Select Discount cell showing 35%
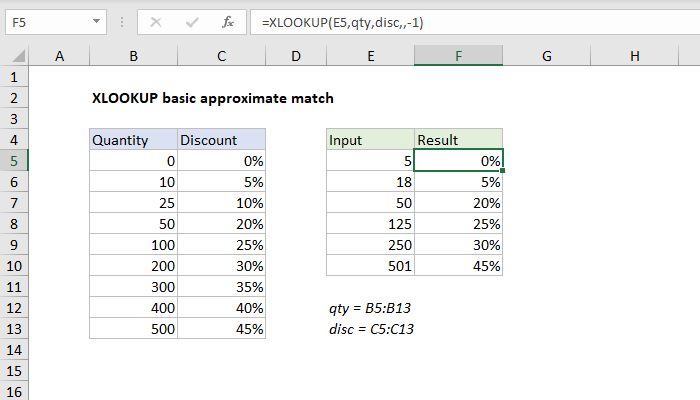This screenshot has height=400, width=700. coord(221,287)
